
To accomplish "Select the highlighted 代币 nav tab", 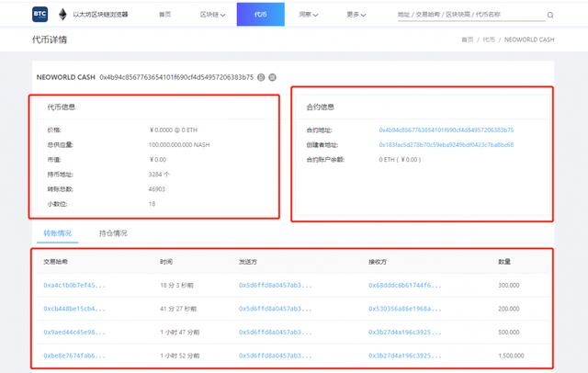I will click(x=261, y=15).
